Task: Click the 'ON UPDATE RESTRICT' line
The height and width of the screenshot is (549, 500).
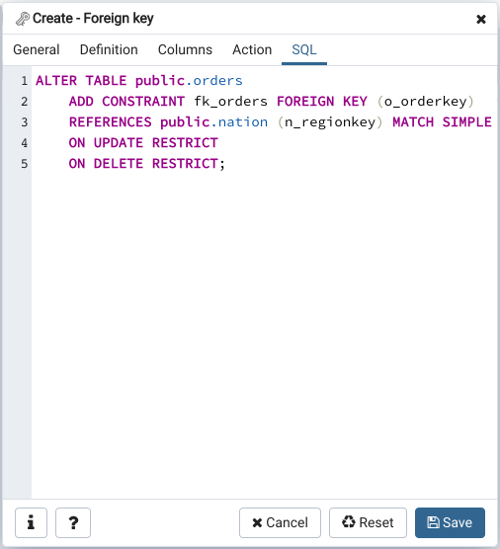Action: pyautogui.click(x=143, y=143)
